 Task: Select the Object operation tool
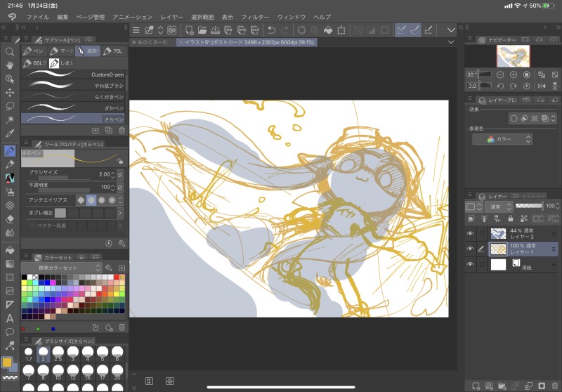pos(10,79)
